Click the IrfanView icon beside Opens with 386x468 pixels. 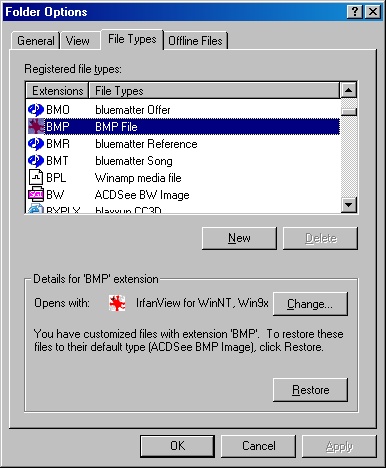[x=117, y=303]
